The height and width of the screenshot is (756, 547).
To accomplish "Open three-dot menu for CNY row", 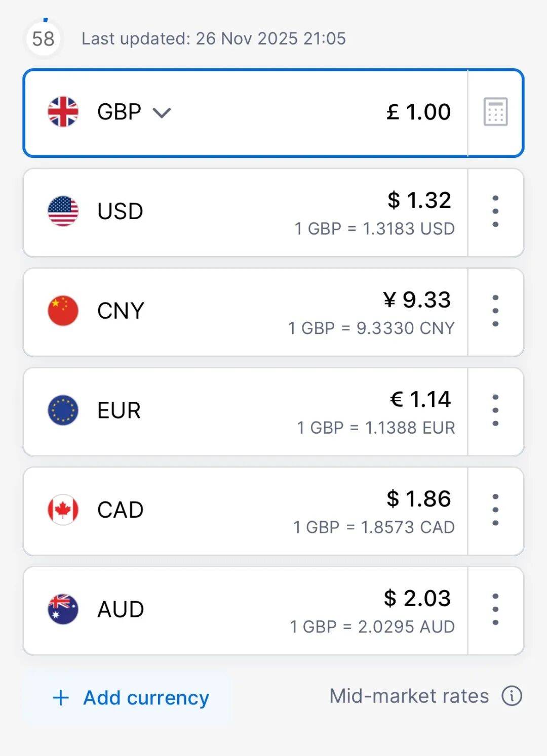I will tap(495, 311).
